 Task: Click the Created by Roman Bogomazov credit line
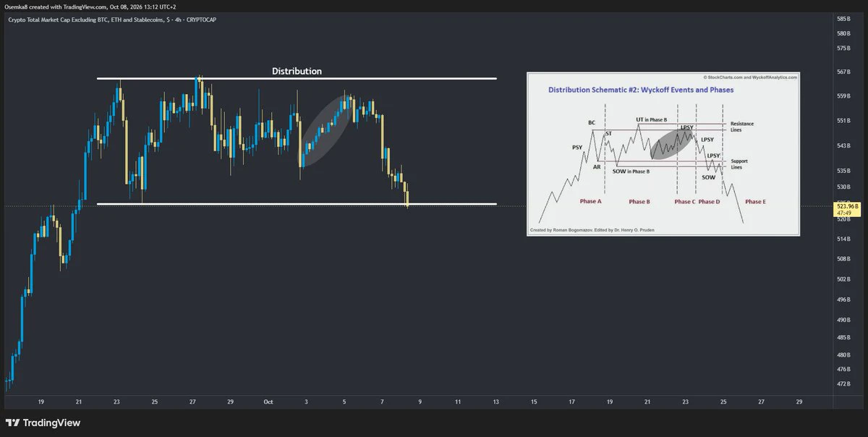pos(593,230)
